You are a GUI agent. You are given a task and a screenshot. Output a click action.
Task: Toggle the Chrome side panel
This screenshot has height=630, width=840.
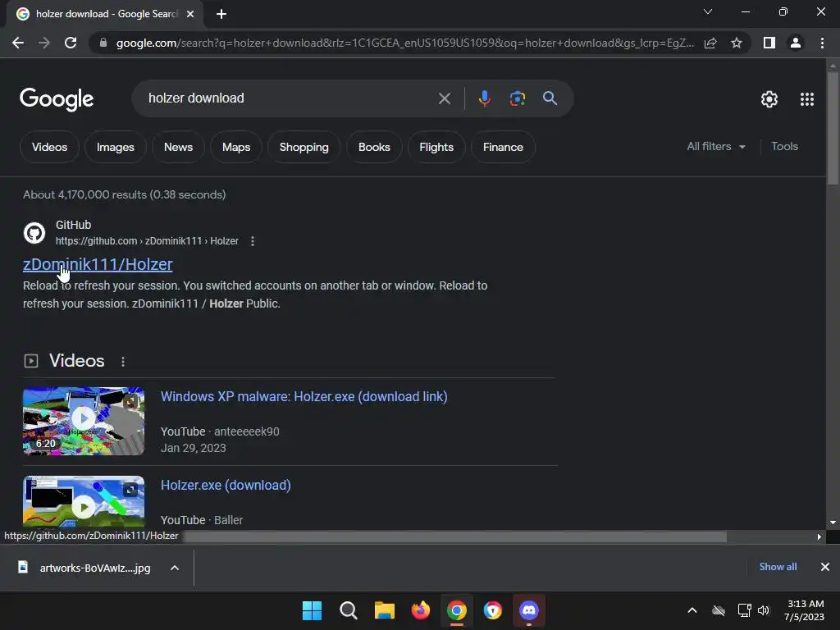tap(769, 43)
